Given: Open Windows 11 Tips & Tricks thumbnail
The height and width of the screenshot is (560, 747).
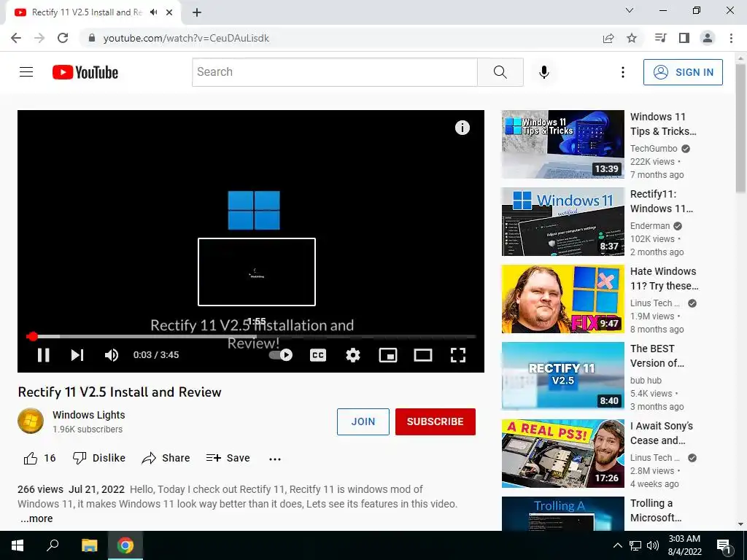Looking at the screenshot, I should [x=562, y=144].
